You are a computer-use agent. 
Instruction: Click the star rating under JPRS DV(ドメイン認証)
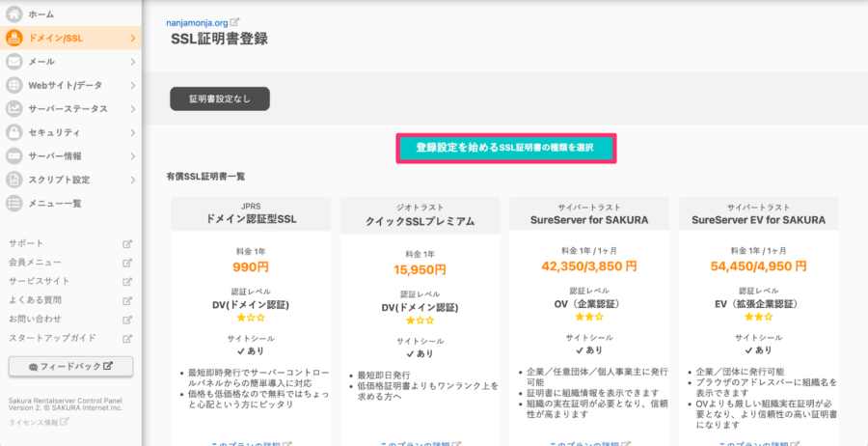(251, 318)
